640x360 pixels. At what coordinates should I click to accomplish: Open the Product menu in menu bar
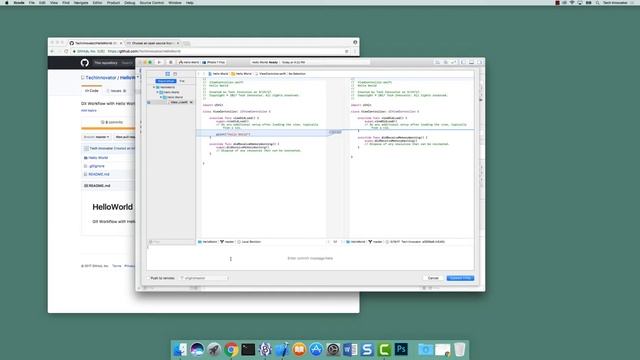113,3
